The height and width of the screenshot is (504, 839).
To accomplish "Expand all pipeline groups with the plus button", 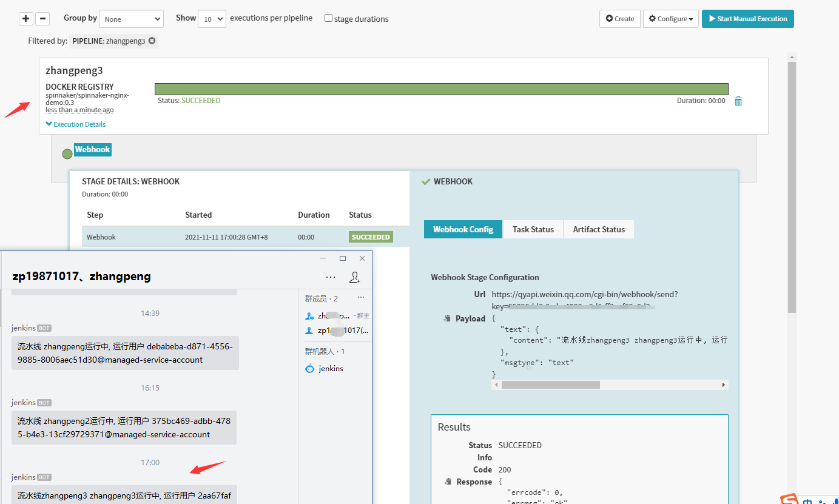I will [26, 19].
